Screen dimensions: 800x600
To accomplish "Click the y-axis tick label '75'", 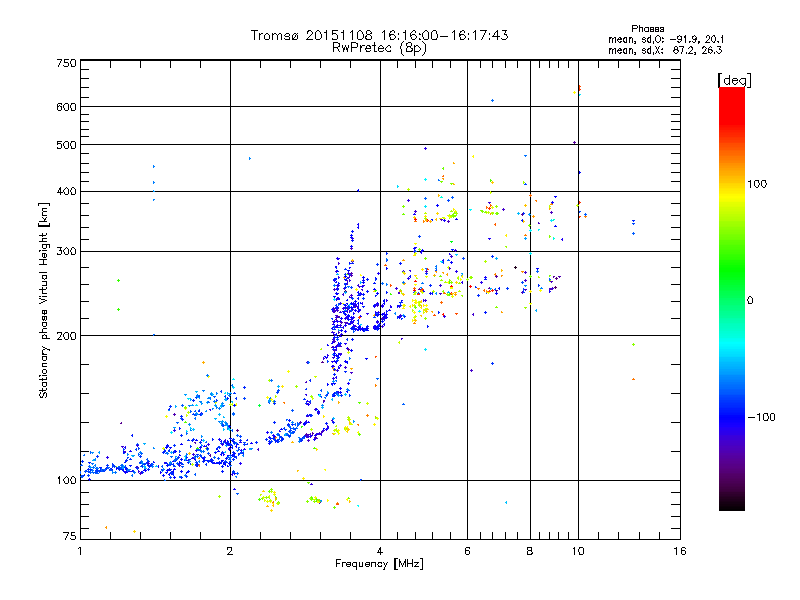I will tap(70, 536).
